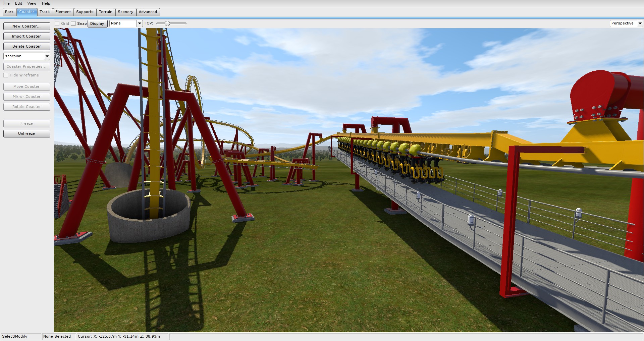The height and width of the screenshot is (341, 644).
Task: Click the Freeze button
Action: [x=27, y=123]
